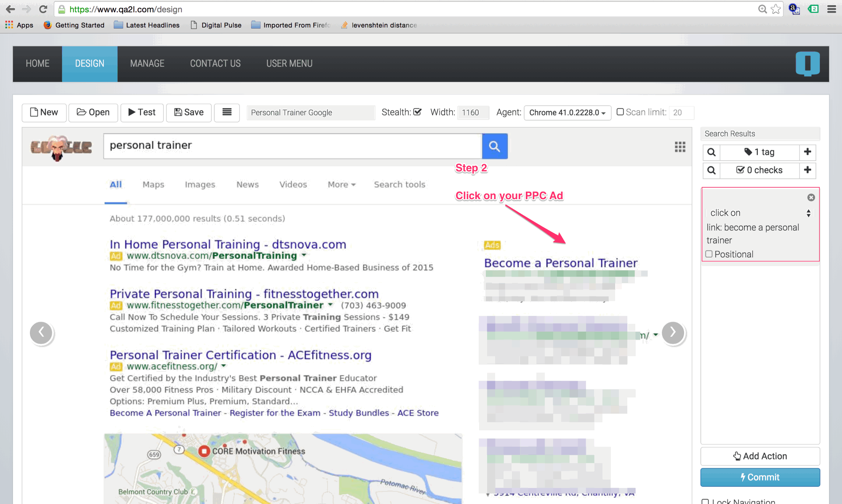Click Become A Personal Trainer sitelink
This screenshot has height=504, width=842.
pos(165,413)
